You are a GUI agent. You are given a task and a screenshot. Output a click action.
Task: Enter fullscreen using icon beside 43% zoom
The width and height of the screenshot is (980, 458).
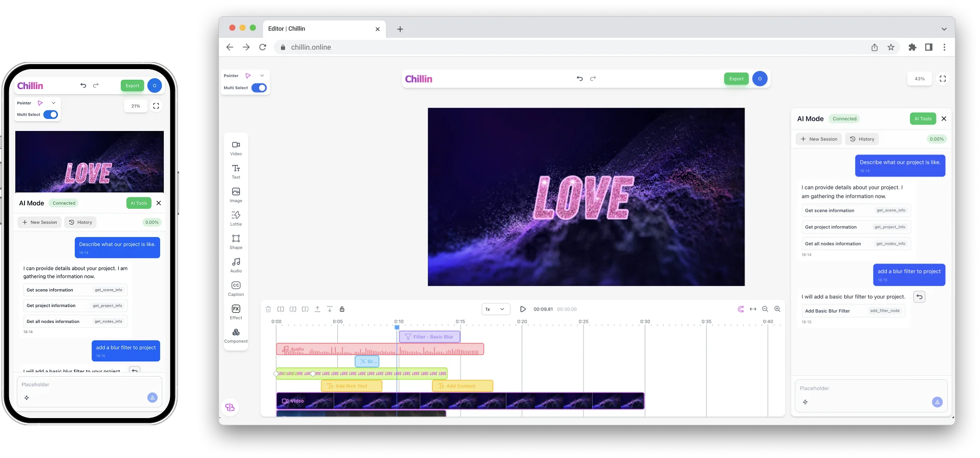coord(943,79)
